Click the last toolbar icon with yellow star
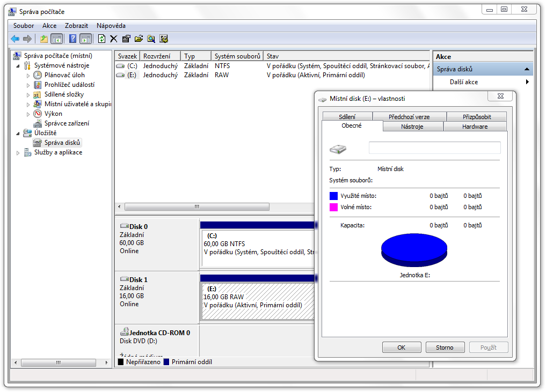The image size is (546, 392). tap(164, 39)
